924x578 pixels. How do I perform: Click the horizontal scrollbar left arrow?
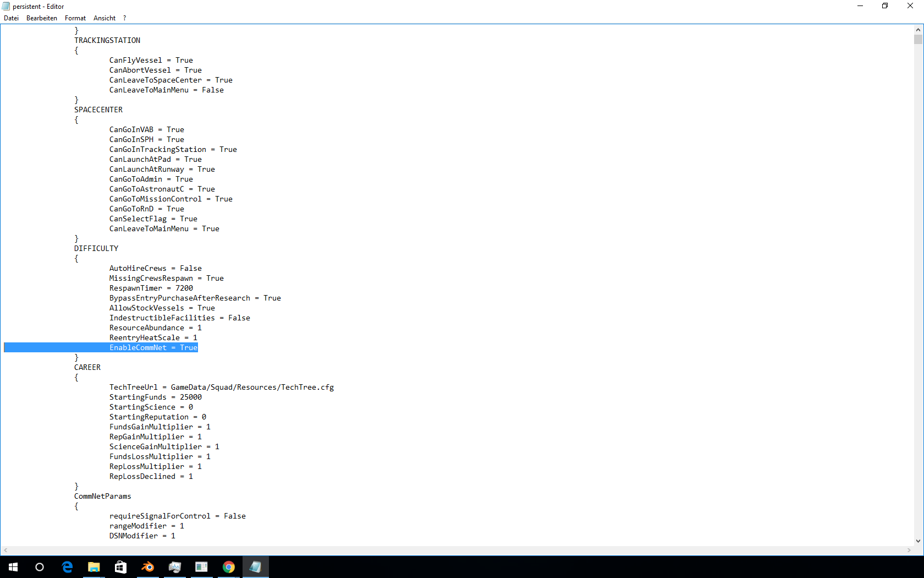(5, 550)
